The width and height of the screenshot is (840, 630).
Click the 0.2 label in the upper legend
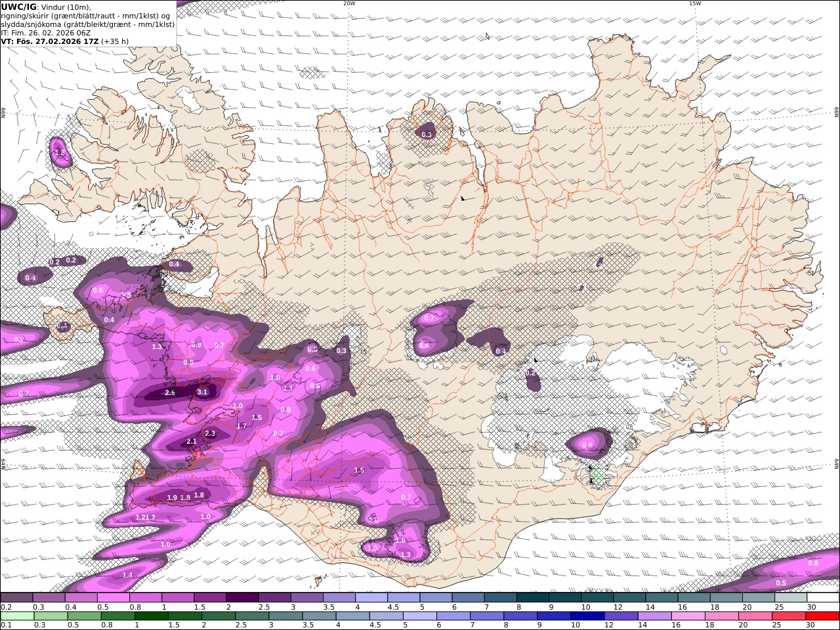point(6,607)
